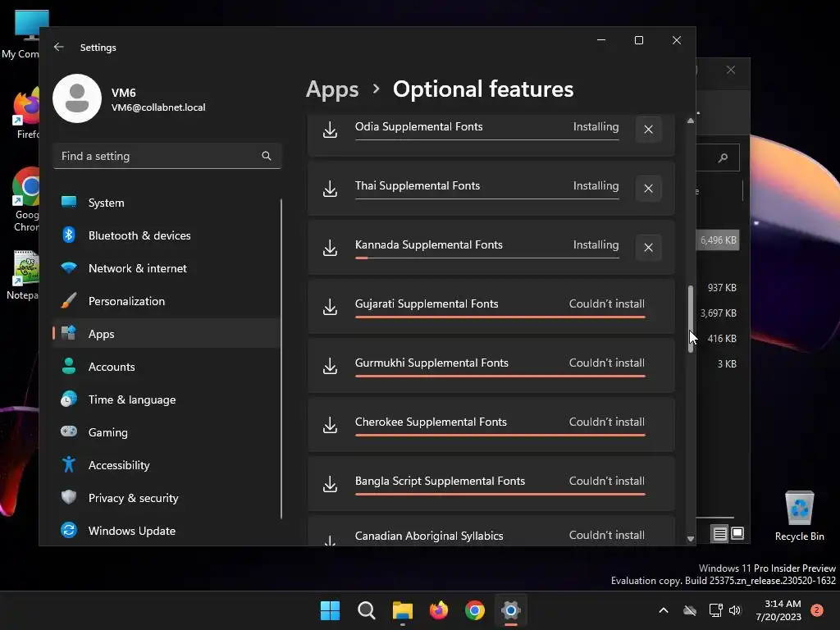Open Windows Update settings
The height and width of the screenshot is (630, 840).
pyautogui.click(x=166, y=531)
